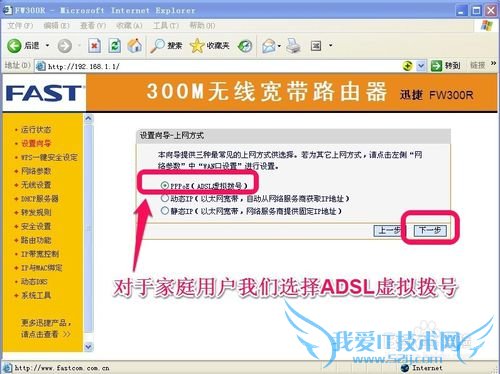
Task: Click the IE title bar icon
Action: (x=7, y=10)
